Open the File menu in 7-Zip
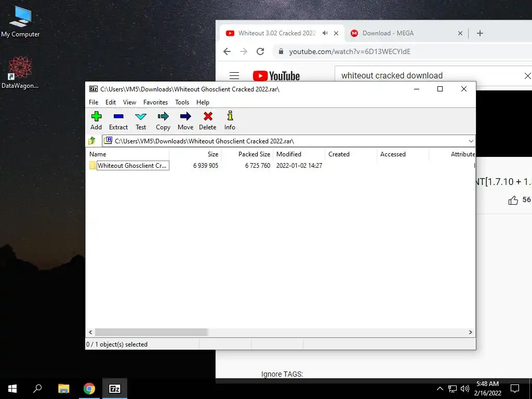 pos(94,102)
